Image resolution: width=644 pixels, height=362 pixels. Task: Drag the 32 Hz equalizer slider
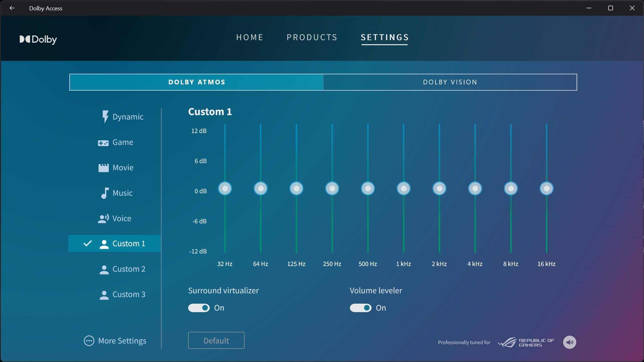[225, 189]
